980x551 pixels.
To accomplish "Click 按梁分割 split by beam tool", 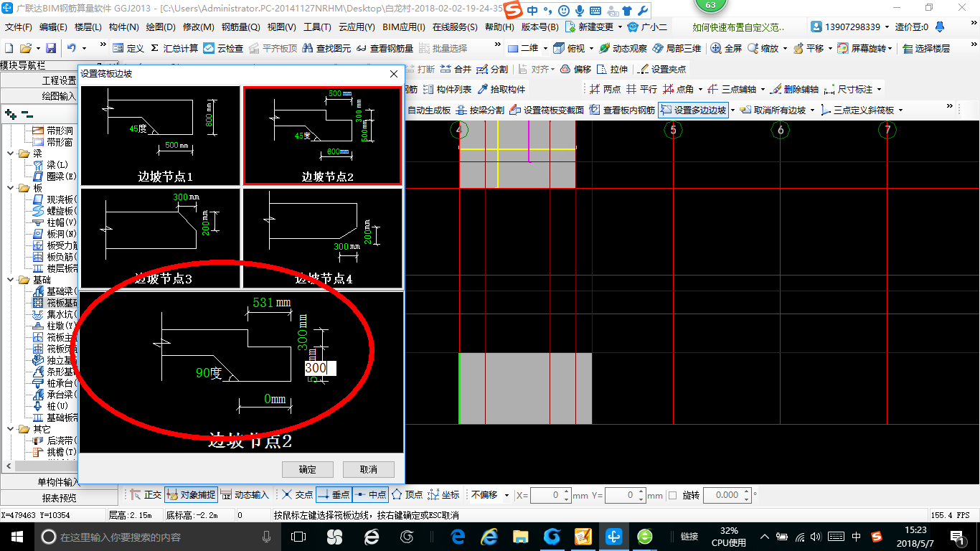I will [480, 110].
